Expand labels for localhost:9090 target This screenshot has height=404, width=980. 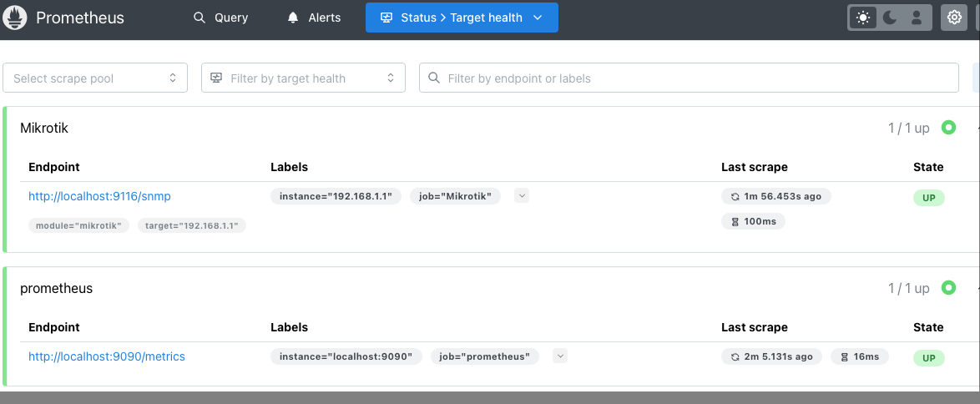(560, 356)
